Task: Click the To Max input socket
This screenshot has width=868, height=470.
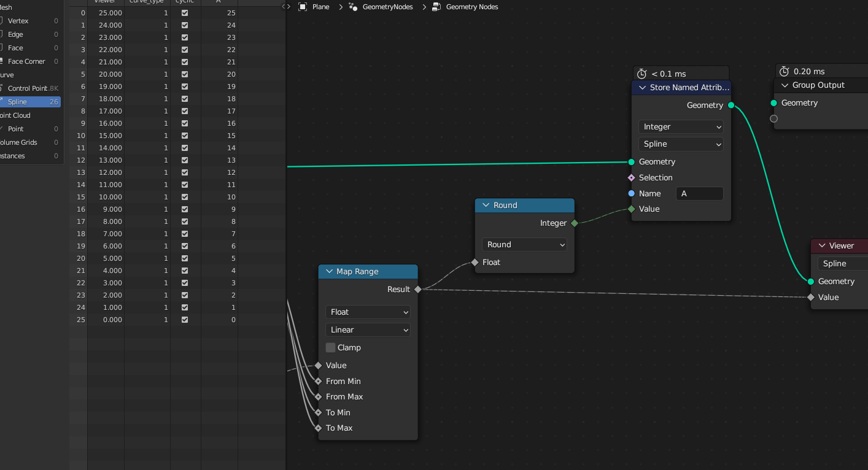Action: pos(319,428)
